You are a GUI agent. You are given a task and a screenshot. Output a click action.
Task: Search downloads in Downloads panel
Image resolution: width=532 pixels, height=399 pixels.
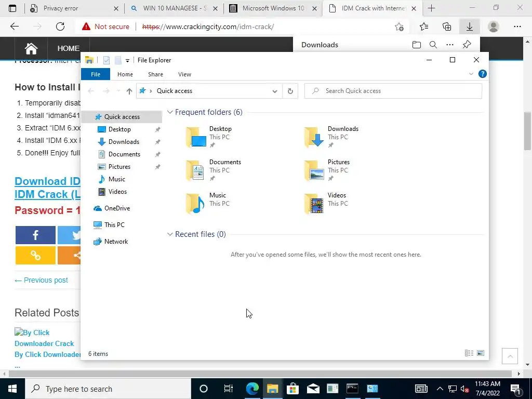click(x=433, y=45)
